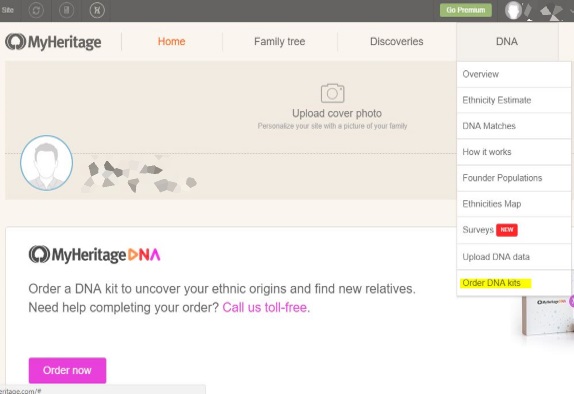Open Surveys menu item
Image resolution: width=574 pixels, height=394 pixels.
coord(514,230)
